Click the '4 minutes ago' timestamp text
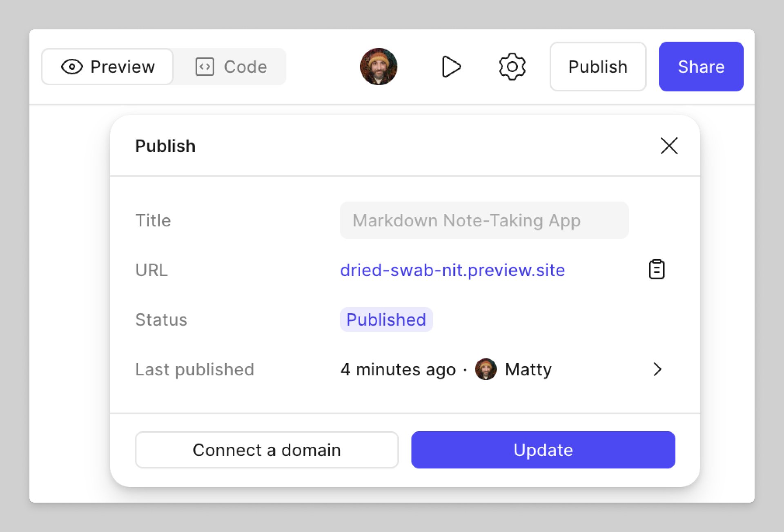The image size is (784, 532). tap(398, 369)
